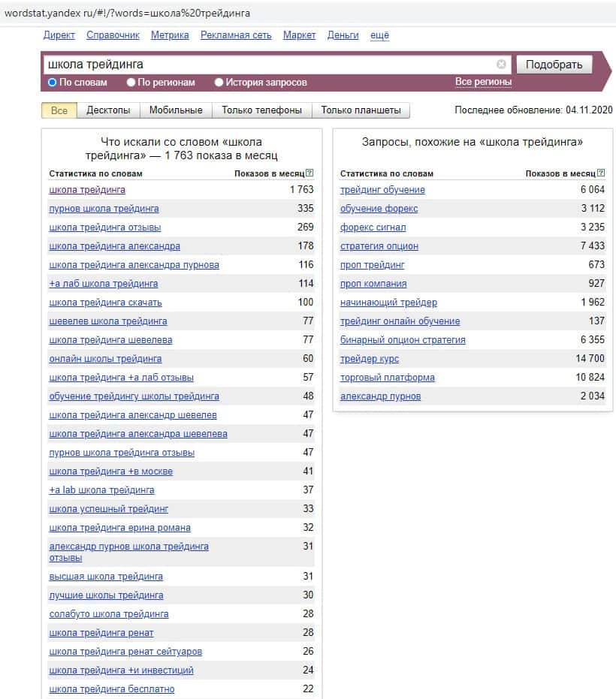Open the query 'школа трейдинга бесплатно'
The height and width of the screenshot is (699, 616).
pyautogui.click(x=111, y=689)
